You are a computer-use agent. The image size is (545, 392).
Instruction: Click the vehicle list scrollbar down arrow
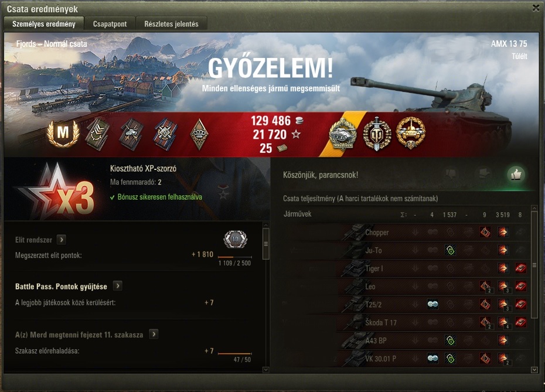click(534, 370)
